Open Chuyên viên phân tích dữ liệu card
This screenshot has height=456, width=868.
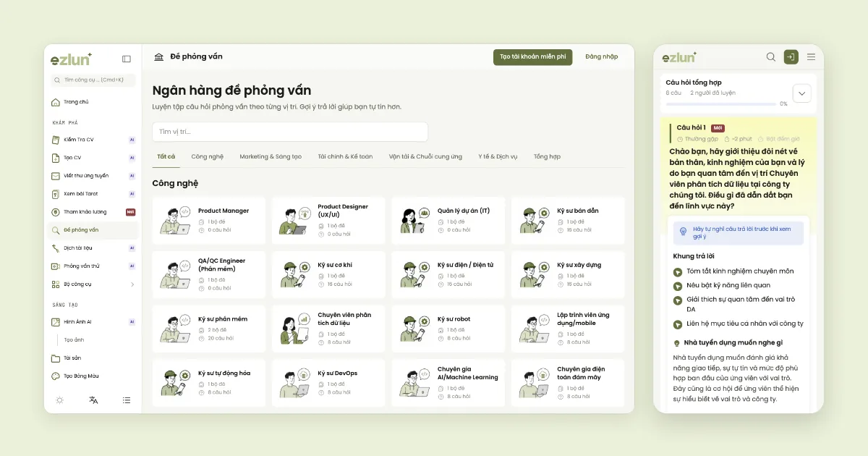(329, 328)
